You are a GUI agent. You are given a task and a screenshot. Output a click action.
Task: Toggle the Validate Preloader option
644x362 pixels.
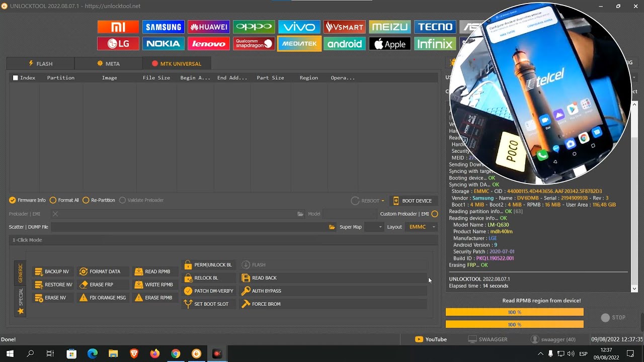click(x=141, y=200)
